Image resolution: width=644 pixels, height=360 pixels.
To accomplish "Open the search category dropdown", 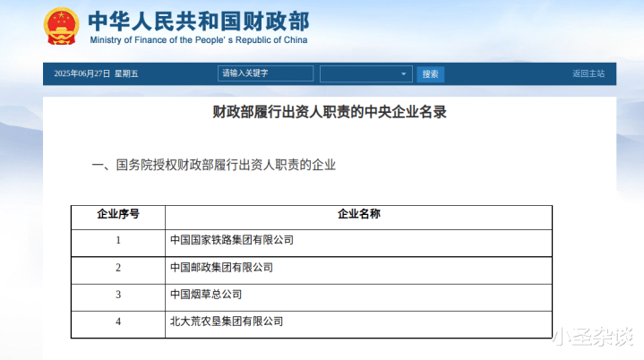I will click(366, 74).
